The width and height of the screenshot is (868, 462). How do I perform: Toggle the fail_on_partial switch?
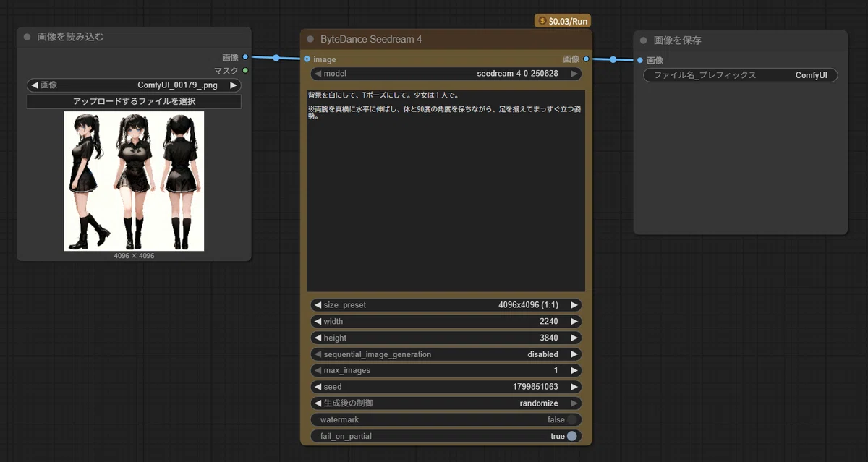572,436
